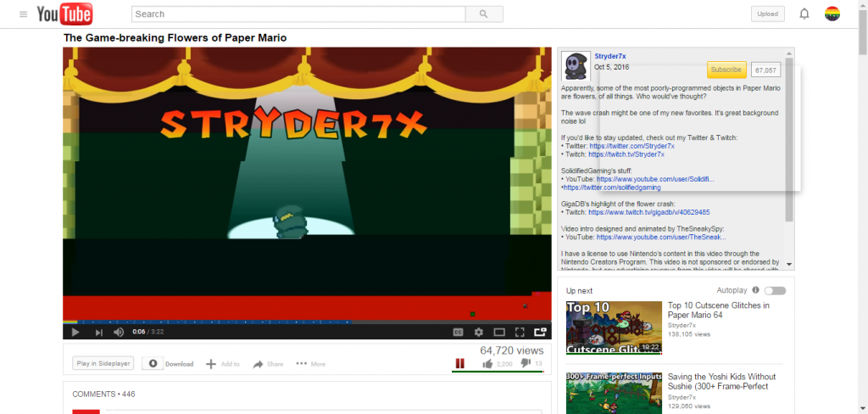Click the search magnifier button
Viewport: 868px width, 414px height.
[x=484, y=14]
